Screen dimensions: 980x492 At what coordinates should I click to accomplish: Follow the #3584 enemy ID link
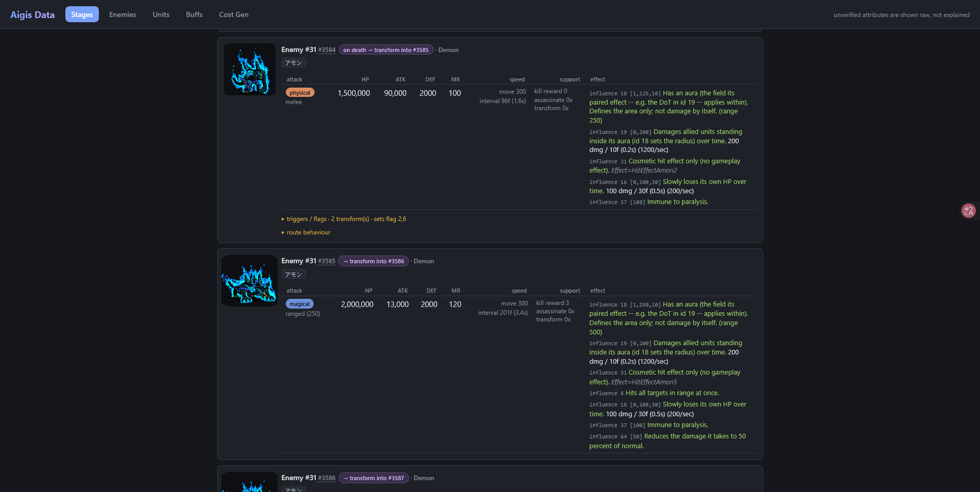[x=326, y=50]
